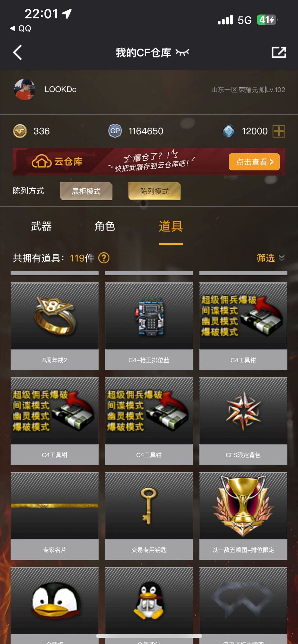Tap the plus icon next to 12000 diamonds
The height and width of the screenshot is (644, 298).
click(x=279, y=131)
